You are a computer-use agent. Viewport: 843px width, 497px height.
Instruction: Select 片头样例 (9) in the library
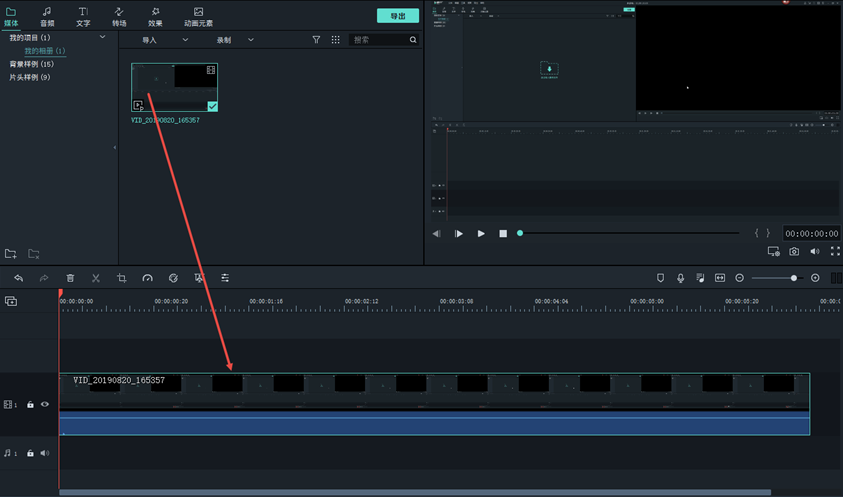click(x=30, y=77)
